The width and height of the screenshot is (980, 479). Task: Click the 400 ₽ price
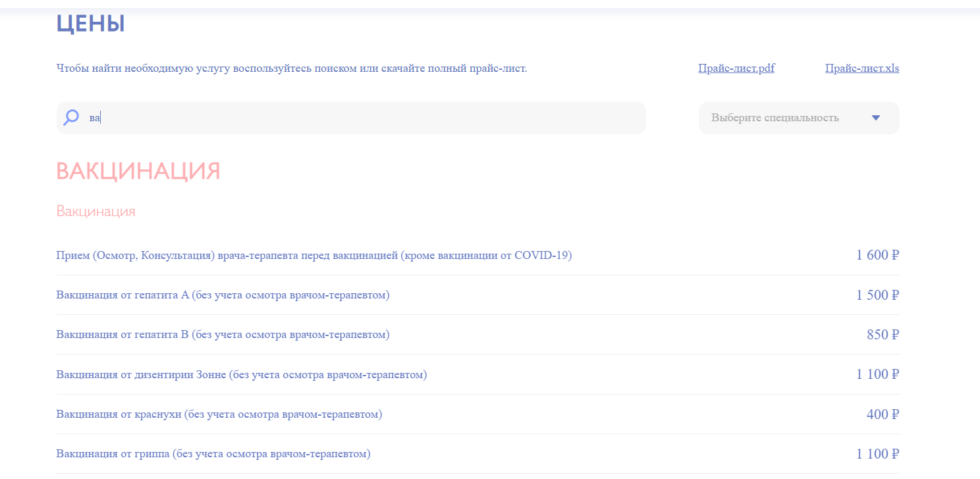coord(883,414)
